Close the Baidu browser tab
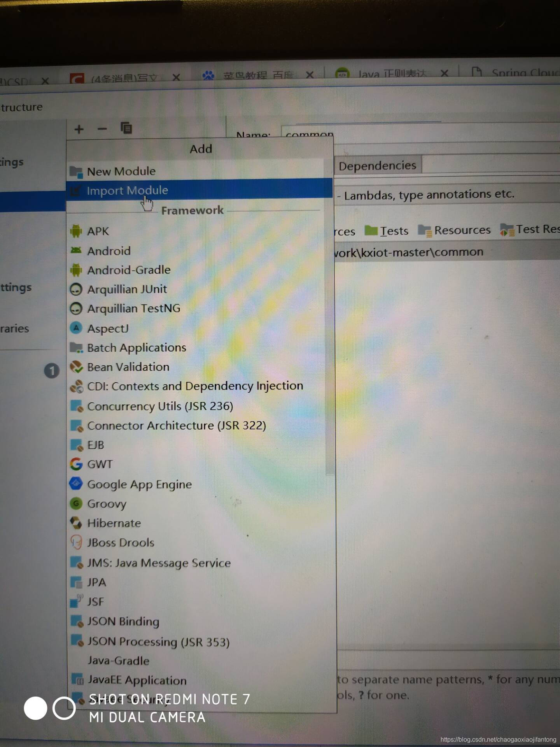 click(310, 75)
